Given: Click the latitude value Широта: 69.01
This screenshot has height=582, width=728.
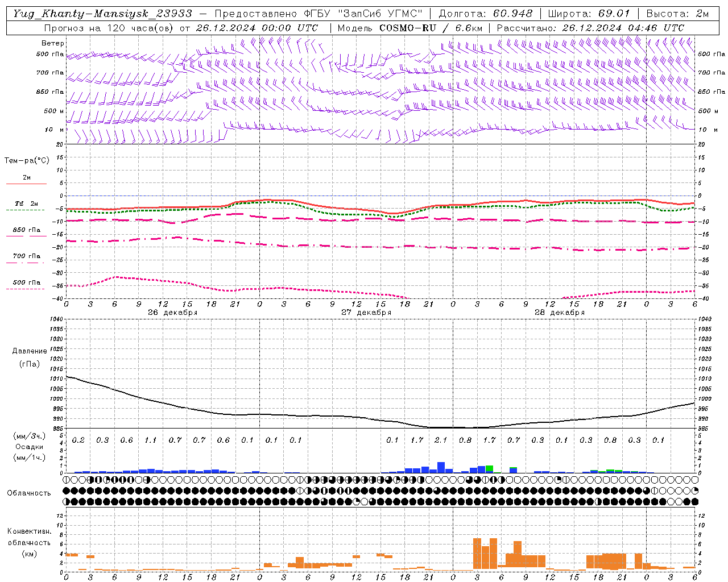Looking at the screenshot, I should (589, 14).
